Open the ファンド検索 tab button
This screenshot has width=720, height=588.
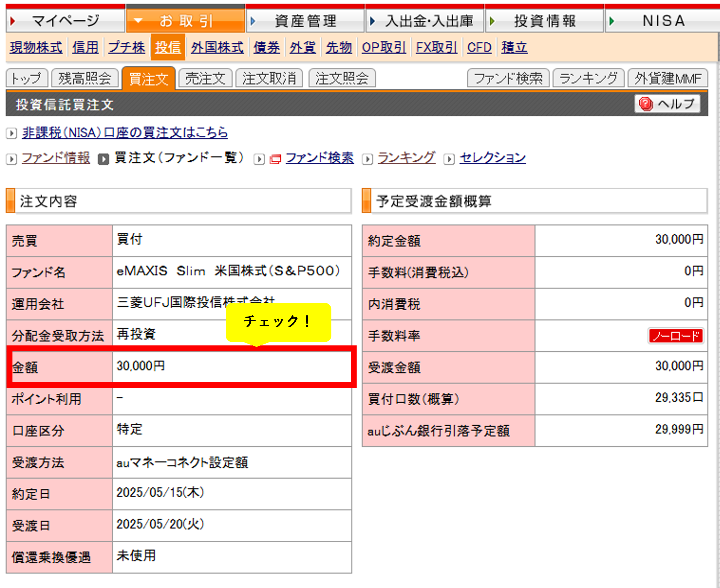click(x=508, y=78)
